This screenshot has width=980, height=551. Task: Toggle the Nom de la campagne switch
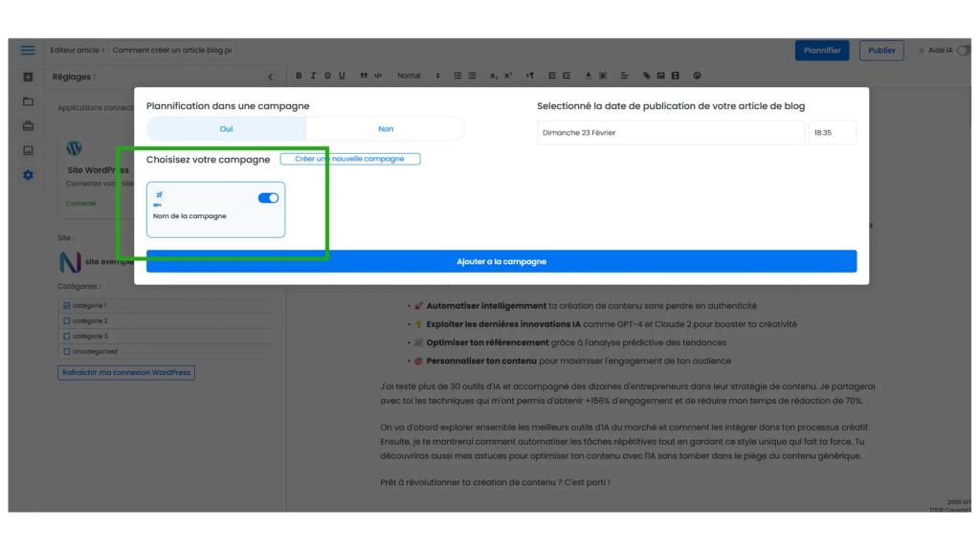pos(268,198)
